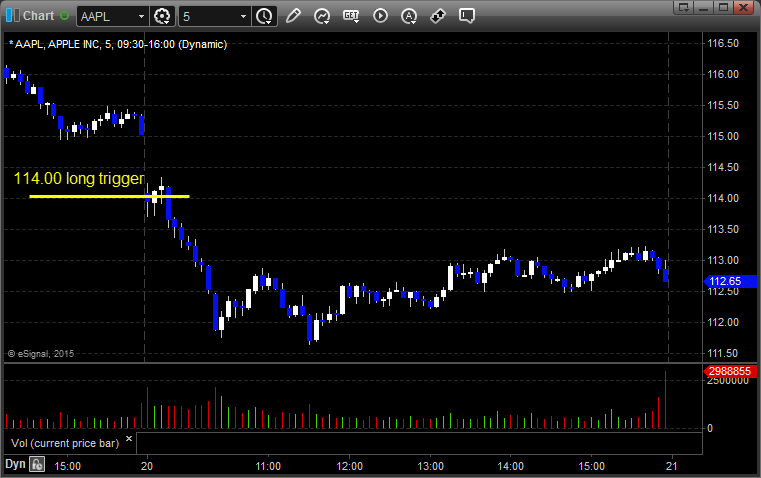Click the blue window-linking bar icon
This screenshot has height=478, width=761.
(x=13, y=16)
